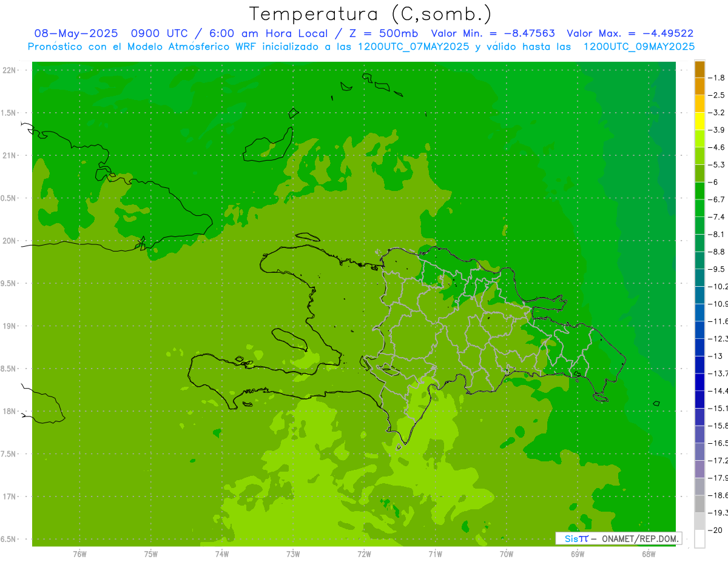Viewport: 728px width, 562px height.
Task: Click the "-3.2" colorbar label
Action: 716,113
